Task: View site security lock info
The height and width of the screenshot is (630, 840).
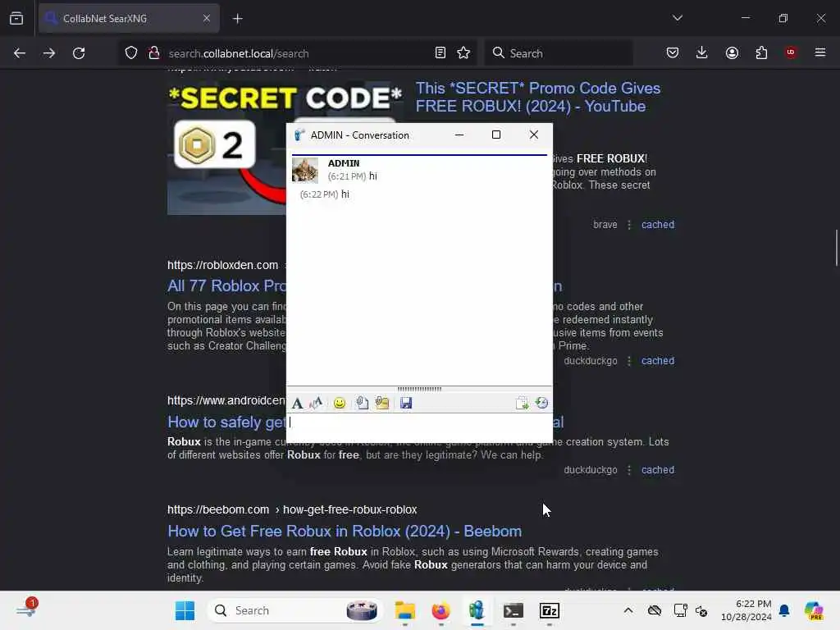Action: click(x=153, y=53)
